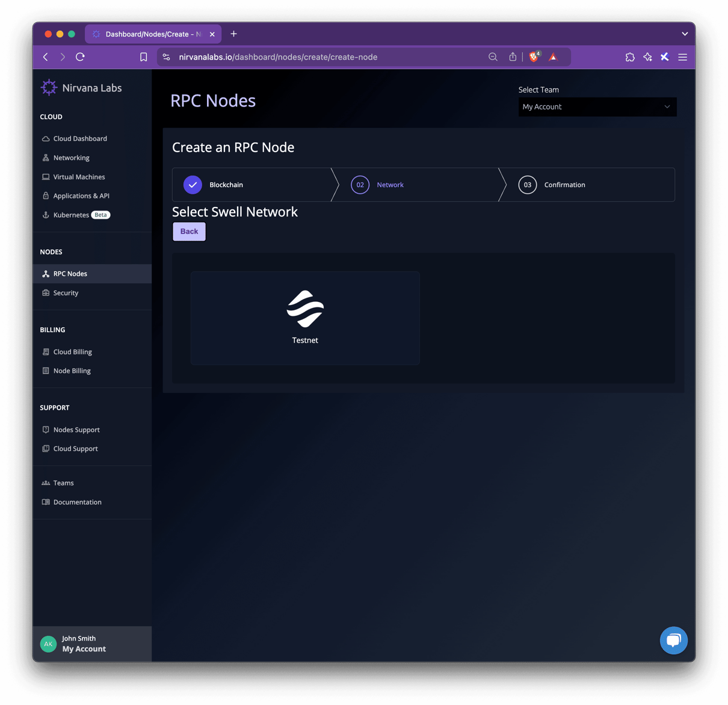Click the share page icon
This screenshot has height=705, width=728.
click(x=513, y=57)
